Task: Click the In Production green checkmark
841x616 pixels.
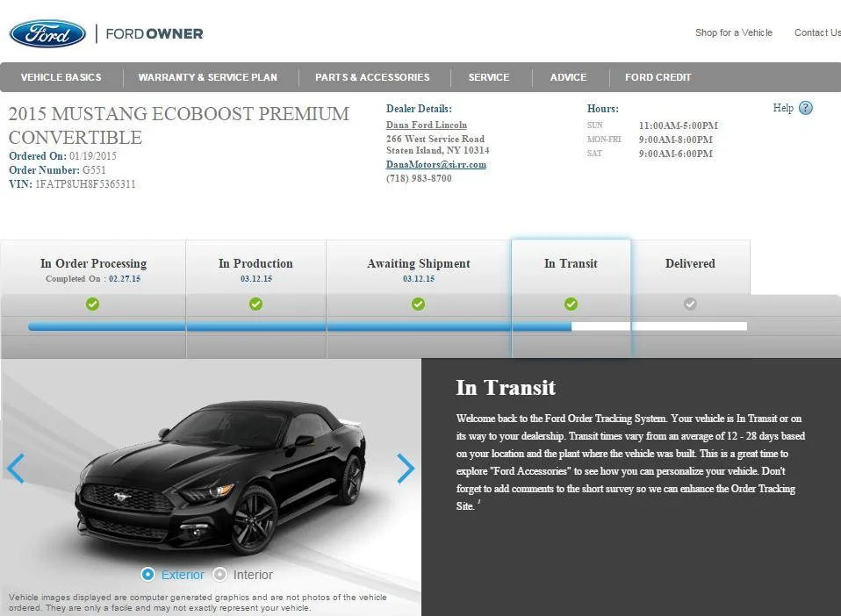Action: (255, 304)
